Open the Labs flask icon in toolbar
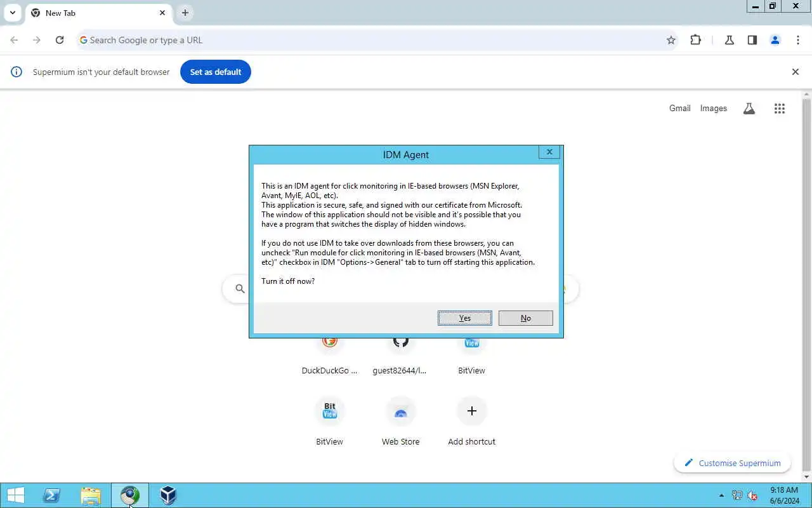Image resolution: width=812 pixels, height=508 pixels. (730, 40)
